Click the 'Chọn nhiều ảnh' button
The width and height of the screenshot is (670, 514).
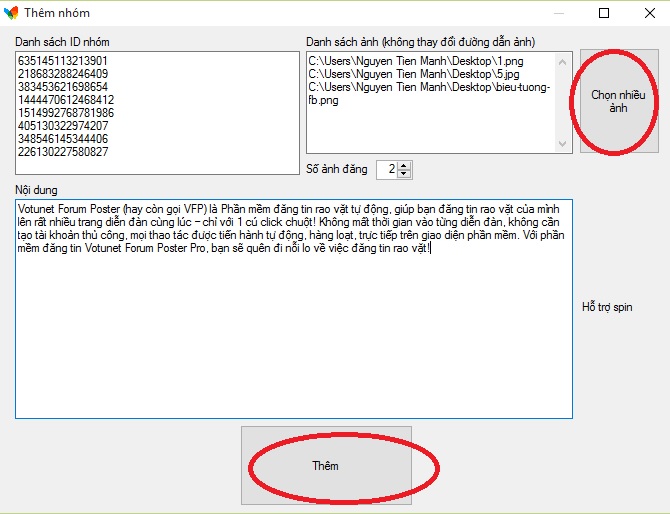pyautogui.click(x=619, y=101)
